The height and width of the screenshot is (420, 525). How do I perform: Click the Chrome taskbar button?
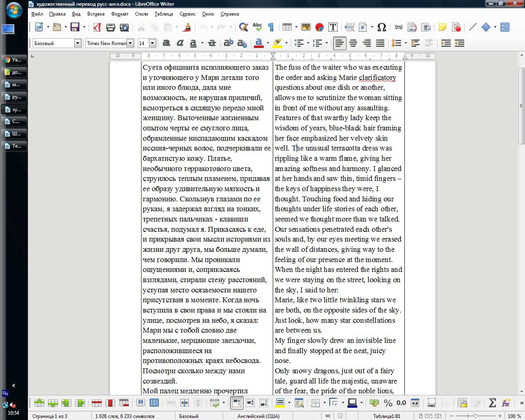click(14, 60)
